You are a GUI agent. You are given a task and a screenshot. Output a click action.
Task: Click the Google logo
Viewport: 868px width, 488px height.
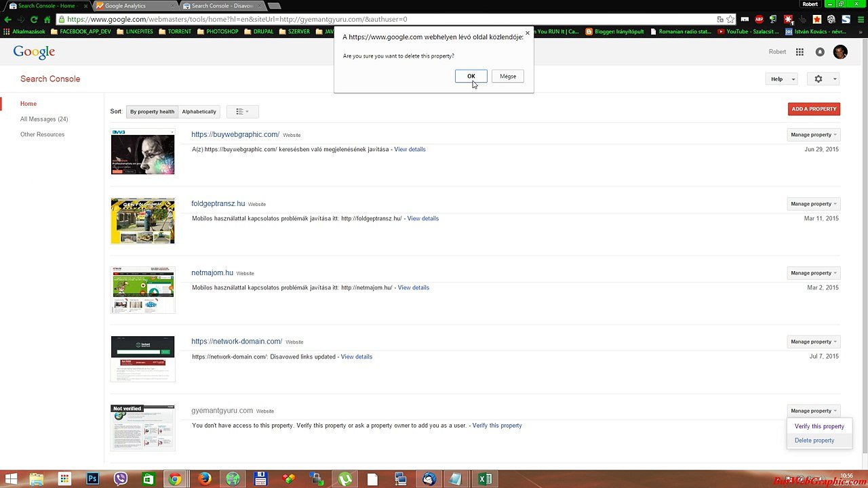34,52
